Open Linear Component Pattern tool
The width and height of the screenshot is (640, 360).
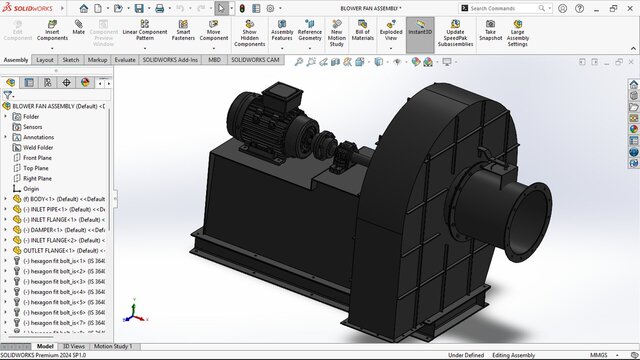pyautogui.click(x=145, y=30)
